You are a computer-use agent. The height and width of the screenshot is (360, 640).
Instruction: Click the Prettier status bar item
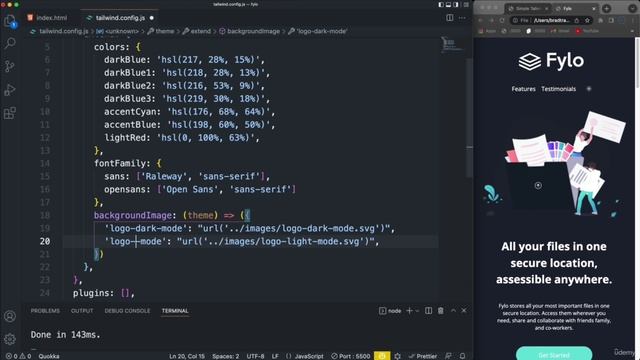pyautogui.click(x=423, y=356)
